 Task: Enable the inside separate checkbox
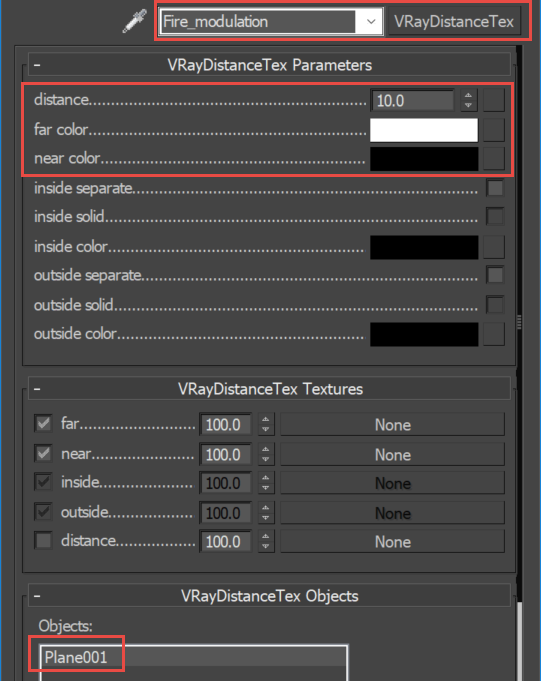coord(495,188)
